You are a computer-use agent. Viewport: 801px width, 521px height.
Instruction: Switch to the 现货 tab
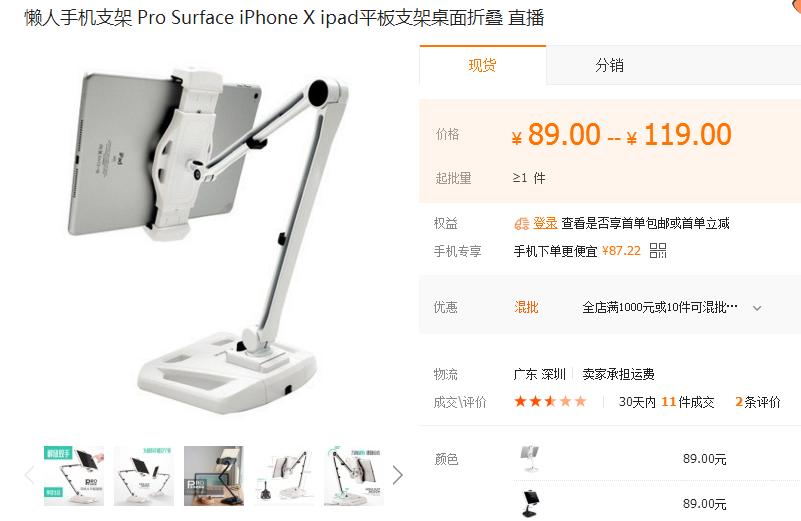point(483,65)
